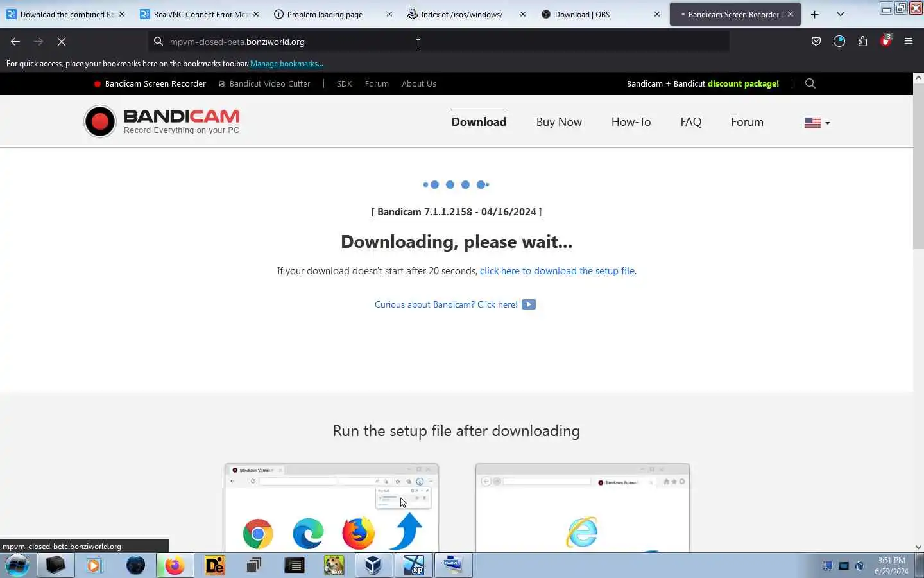Click 'click here to download the setup file' link
This screenshot has width=924, height=578.
click(557, 271)
